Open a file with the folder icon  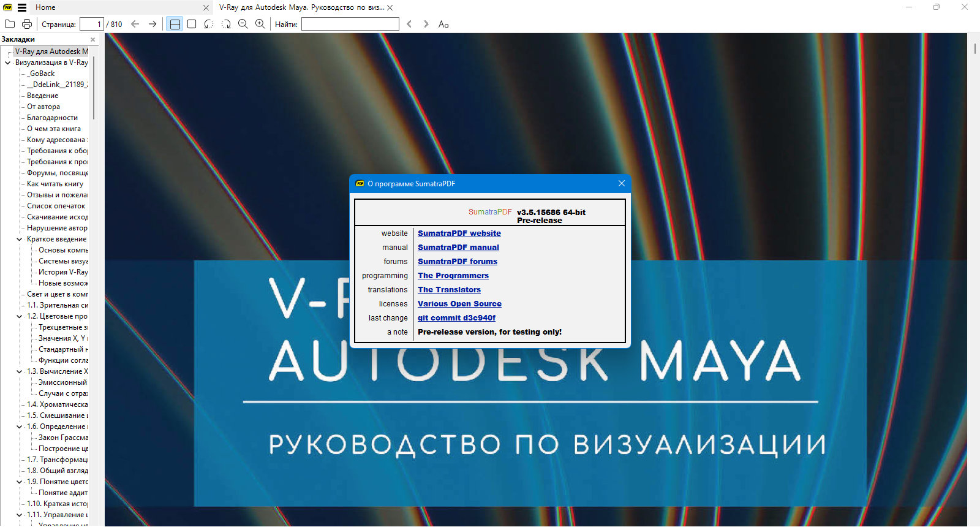coord(10,24)
